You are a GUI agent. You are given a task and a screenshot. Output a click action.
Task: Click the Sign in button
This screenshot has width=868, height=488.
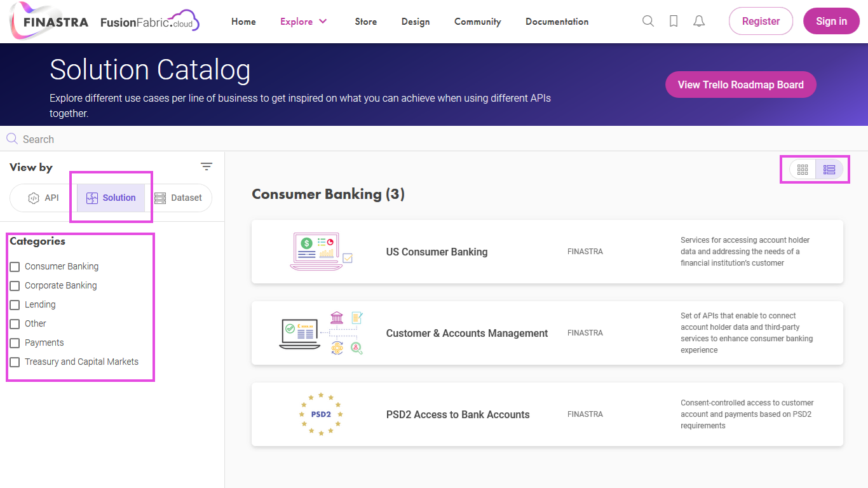[x=831, y=21]
